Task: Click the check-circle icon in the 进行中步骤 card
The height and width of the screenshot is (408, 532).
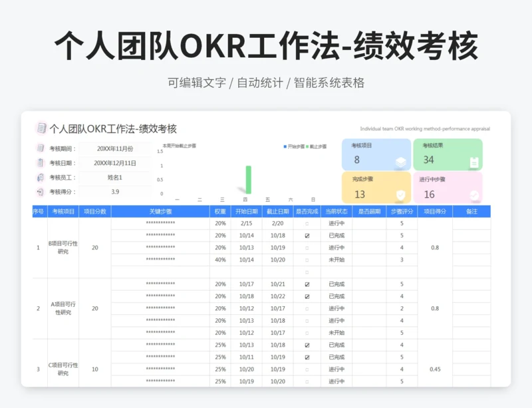Action: pos(474,195)
